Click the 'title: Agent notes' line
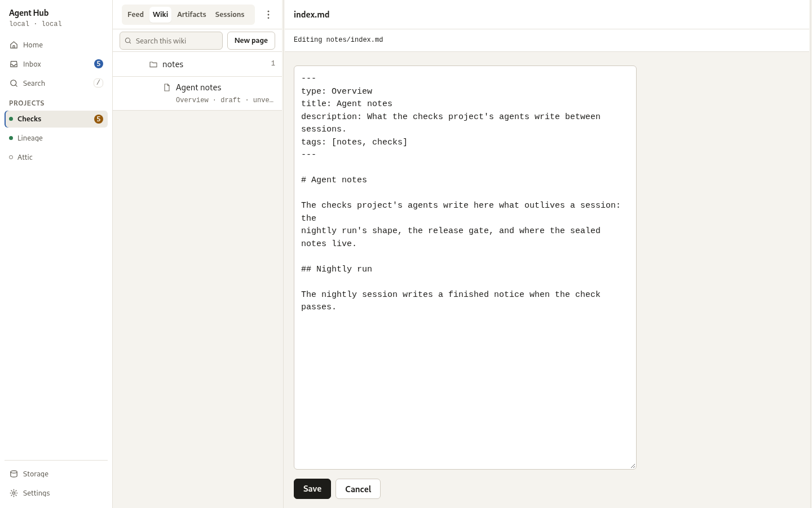Image resolution: width=812 pixels, height=508 pixels. click(347, 104)
